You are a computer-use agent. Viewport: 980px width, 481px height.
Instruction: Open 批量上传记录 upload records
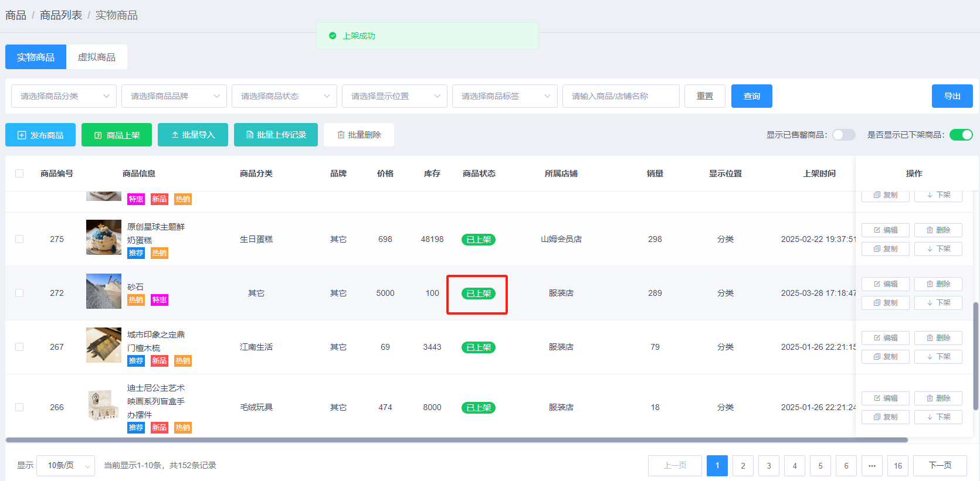(276, 135)
